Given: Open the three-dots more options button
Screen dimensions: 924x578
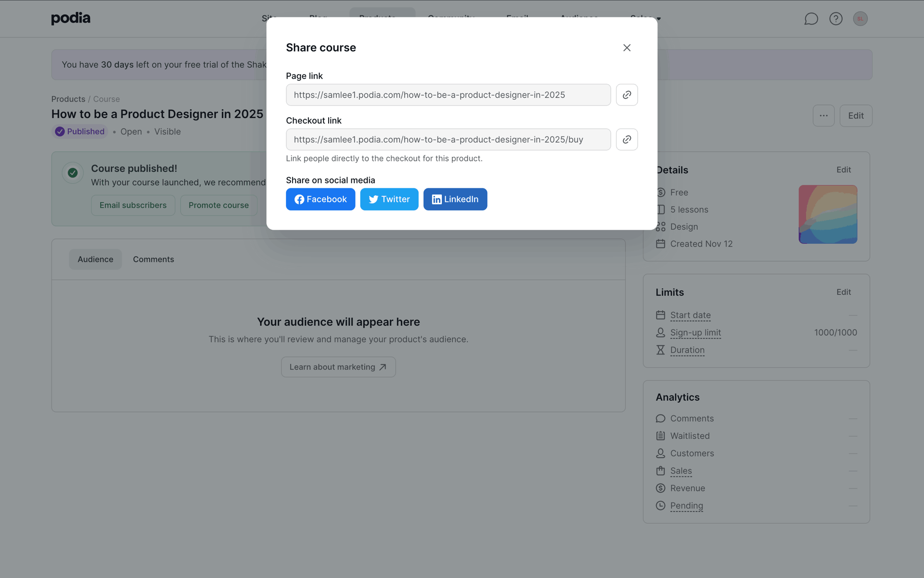Looking at the screenshot, I should tap(823, 116).
